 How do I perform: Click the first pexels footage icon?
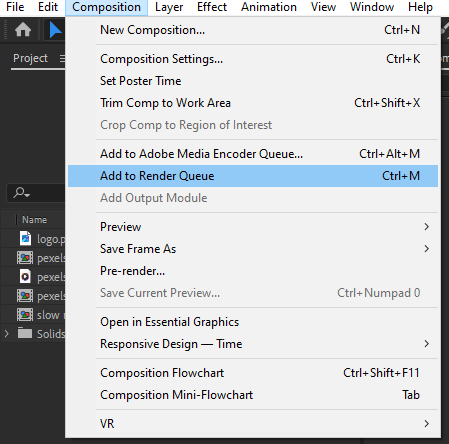[x=25, y=258]
